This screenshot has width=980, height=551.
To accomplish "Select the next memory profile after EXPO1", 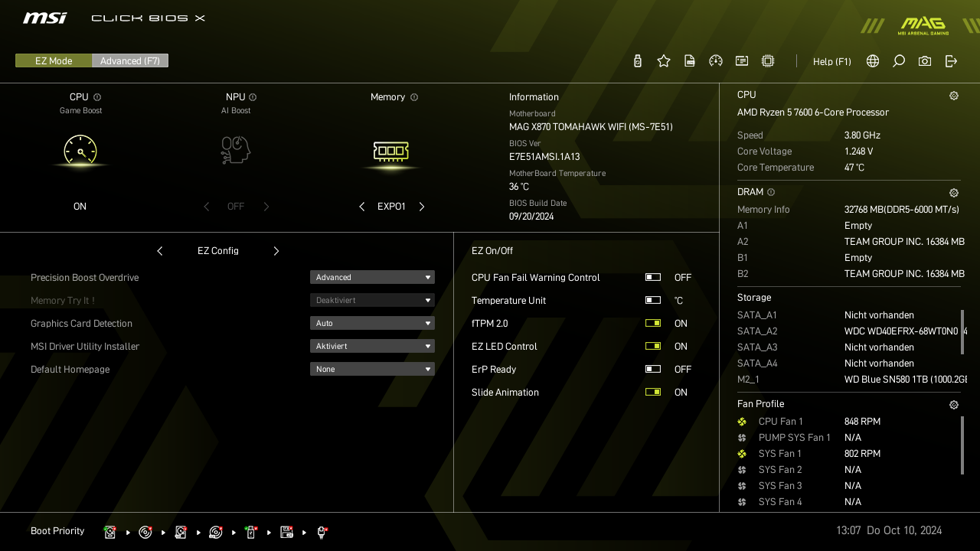I will pos(422,207).
